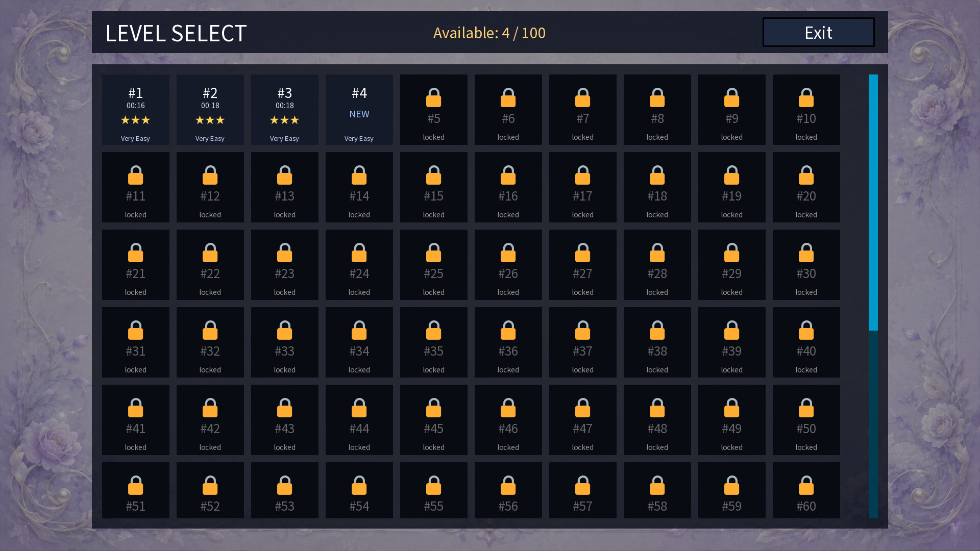Click 'locked' text under #44
The image size is (980, 551).
359,447
